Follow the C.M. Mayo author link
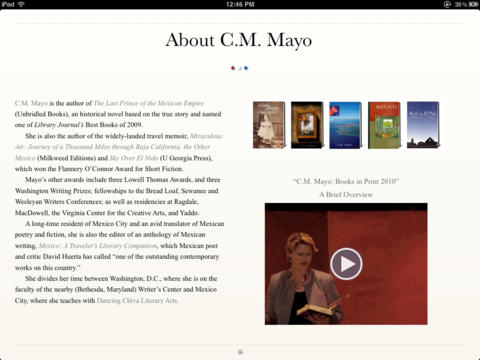The height and width of the screenshot is (360, 480). pyautogui.click(x=31, y=103)
